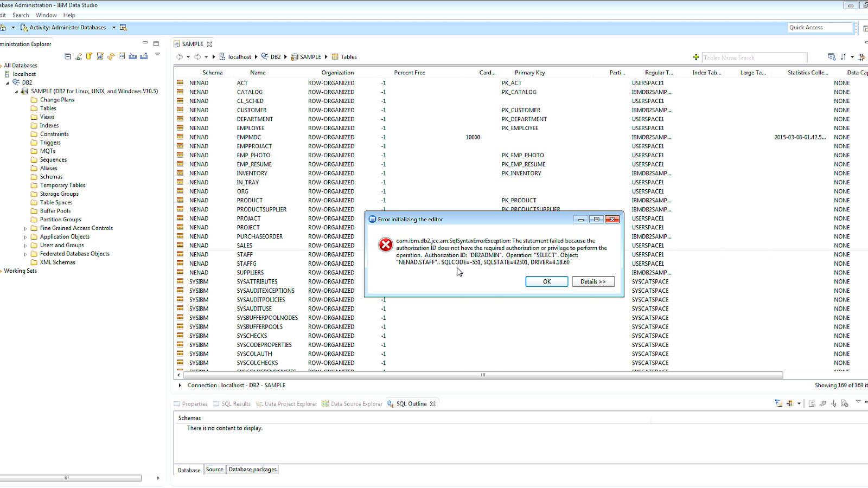The width and height of the screenshot is (868, 488).
Task: Click the green plus create table icon
Action: click(696, 57)
